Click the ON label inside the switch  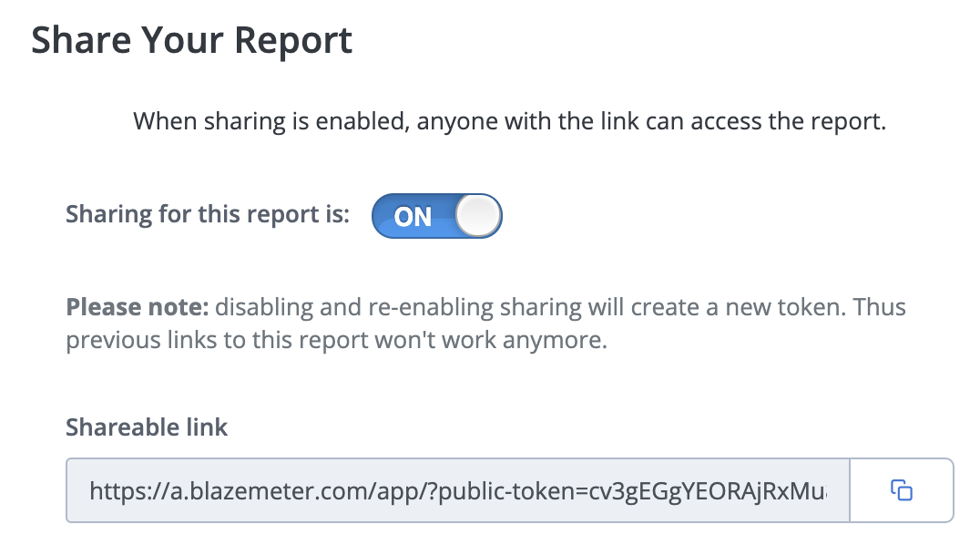[x=413, y=217]
